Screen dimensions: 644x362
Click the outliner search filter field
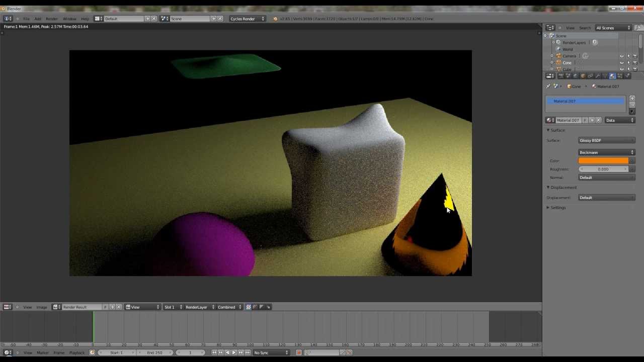coord(638,28)
